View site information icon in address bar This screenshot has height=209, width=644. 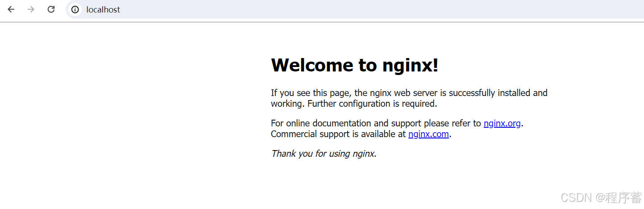pos(75,9)
